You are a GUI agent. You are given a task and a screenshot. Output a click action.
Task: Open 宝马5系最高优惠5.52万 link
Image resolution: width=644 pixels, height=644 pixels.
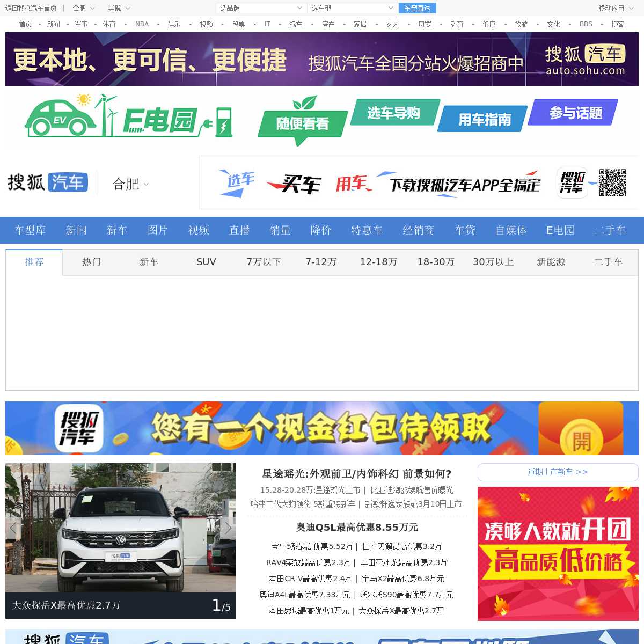(312, 546)
